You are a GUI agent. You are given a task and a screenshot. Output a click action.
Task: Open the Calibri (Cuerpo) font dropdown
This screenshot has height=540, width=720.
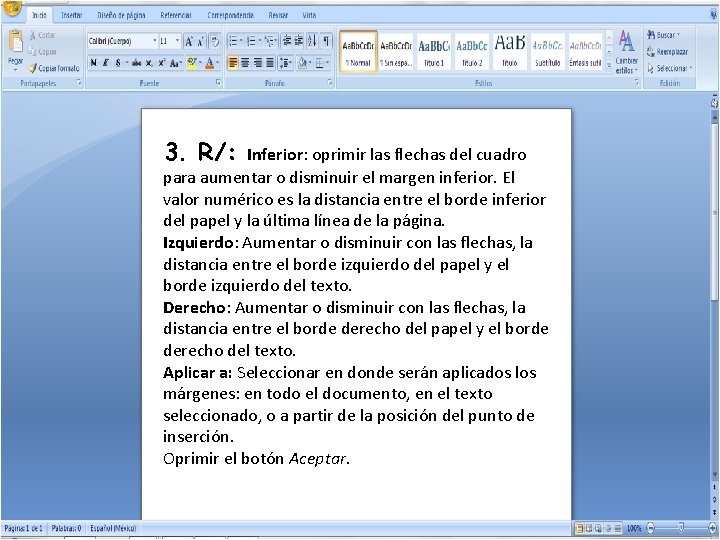click(x=155, y=41)
